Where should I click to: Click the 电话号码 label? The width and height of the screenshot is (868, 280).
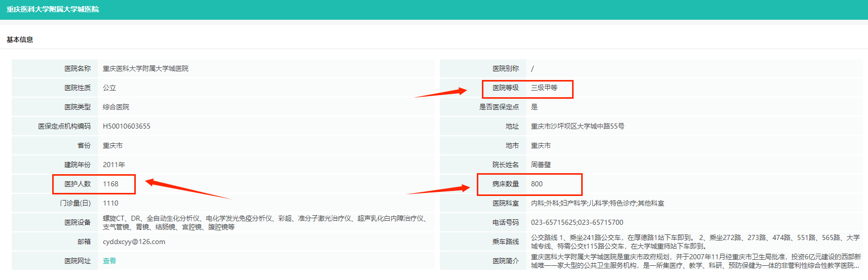506,222
